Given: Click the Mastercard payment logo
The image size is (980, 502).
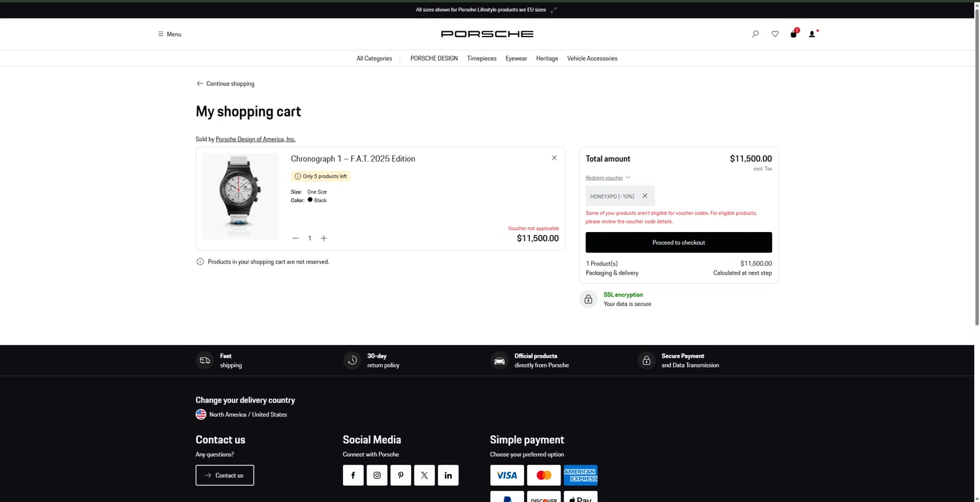Looking at the screenshot, I should point(544,475).
